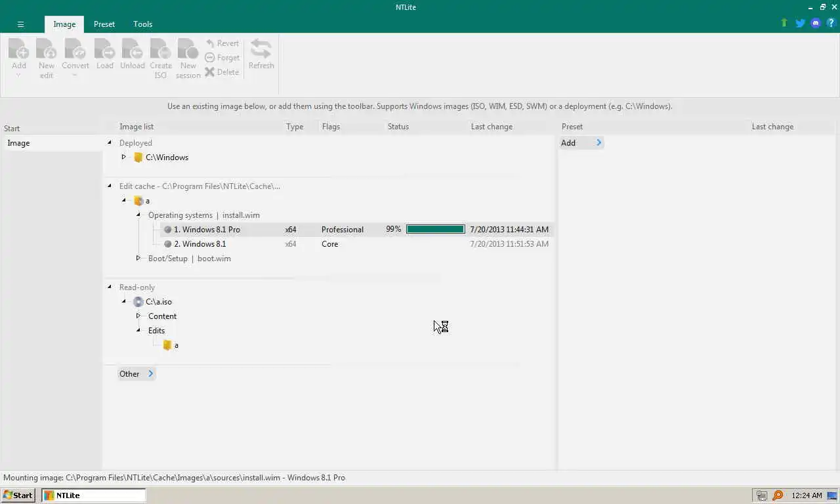Collapse the C:\a.iso node

[123, 301]
